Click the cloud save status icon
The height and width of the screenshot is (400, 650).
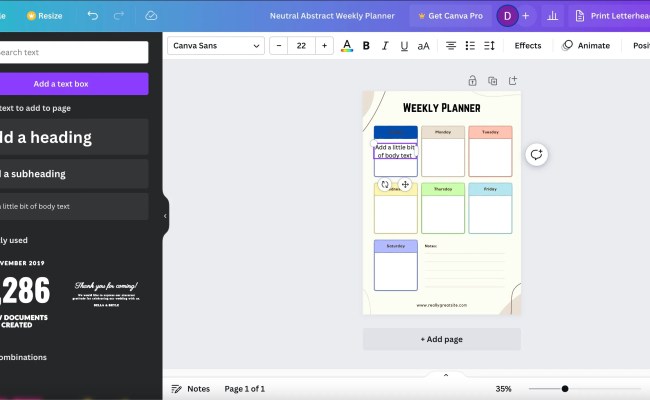pyautogui.click(x=151, y=16)
